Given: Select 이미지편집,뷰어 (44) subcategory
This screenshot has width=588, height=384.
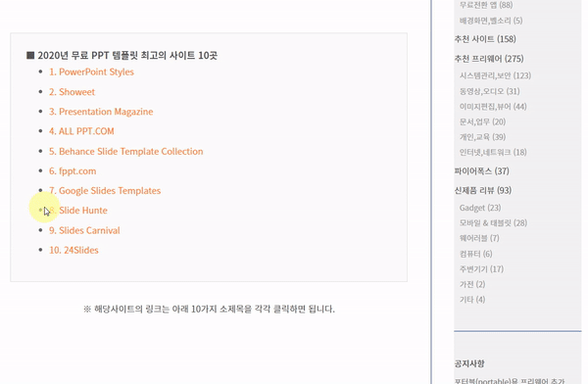Looking at the screenshot, I should pos(493,107).
